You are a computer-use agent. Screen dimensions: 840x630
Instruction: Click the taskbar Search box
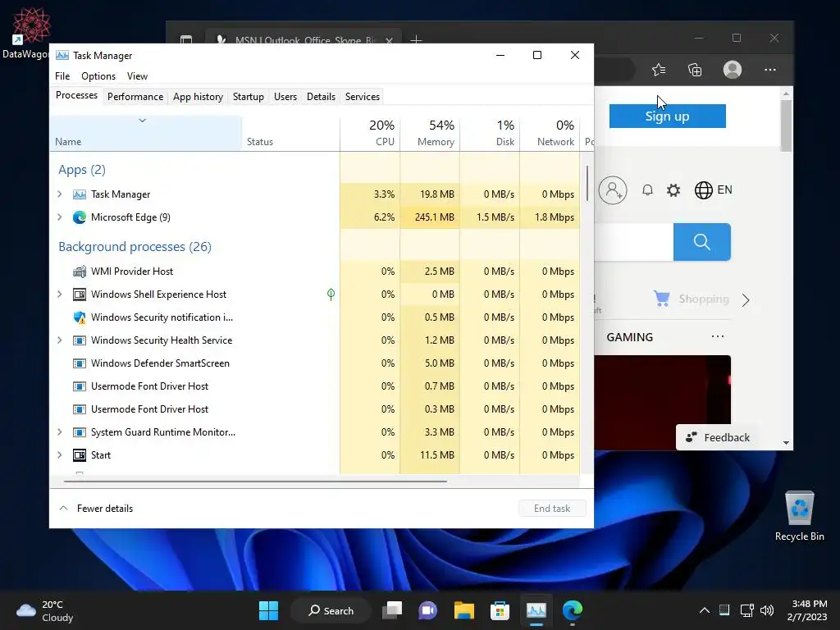click(x=331, y=610)
